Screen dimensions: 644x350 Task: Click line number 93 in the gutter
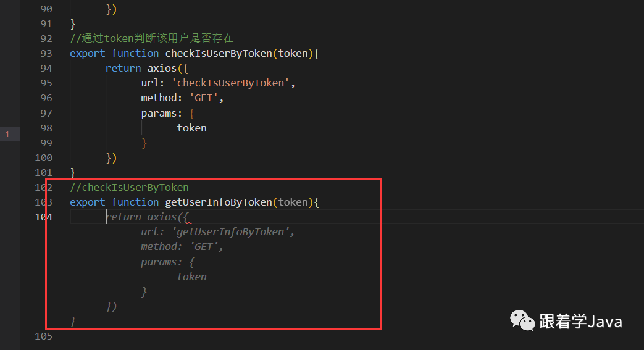click(x=46, y=54)
